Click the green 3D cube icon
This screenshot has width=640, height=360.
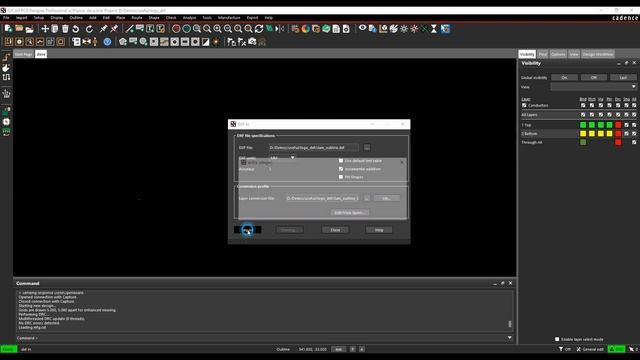point(326,29)
